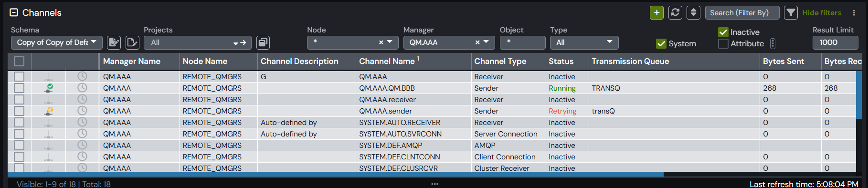This screenshot has width=868, height=188.
Task: Open the Manager dropdown arrow
Action: (x=486, y=42)
